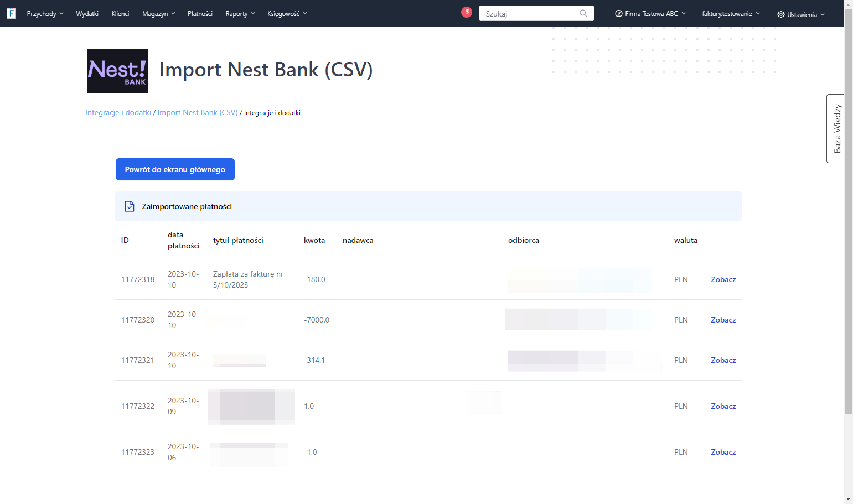Click Powrót do ekranu głównego button
Screen dimensions: 853x504
(175, 169)
